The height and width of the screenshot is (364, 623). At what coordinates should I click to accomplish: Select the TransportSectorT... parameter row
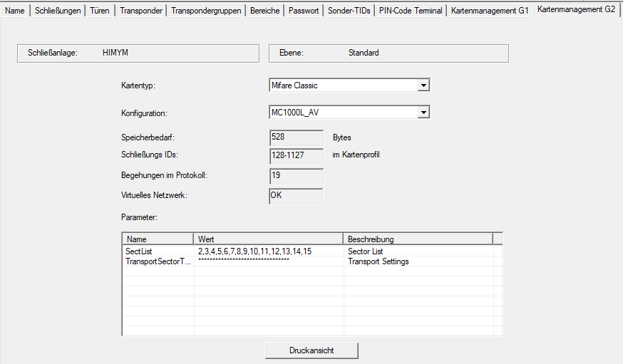tap(158, 261)
